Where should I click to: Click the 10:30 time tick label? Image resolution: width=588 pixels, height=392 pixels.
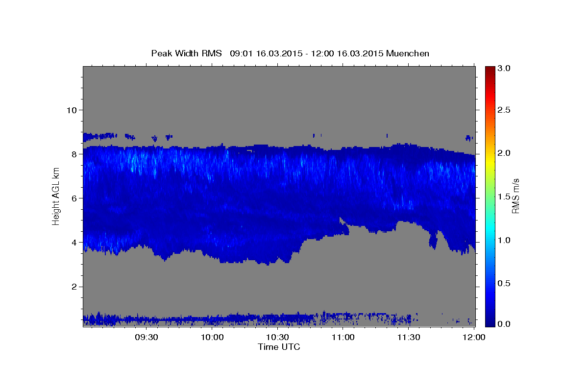[x=277, y=337]
